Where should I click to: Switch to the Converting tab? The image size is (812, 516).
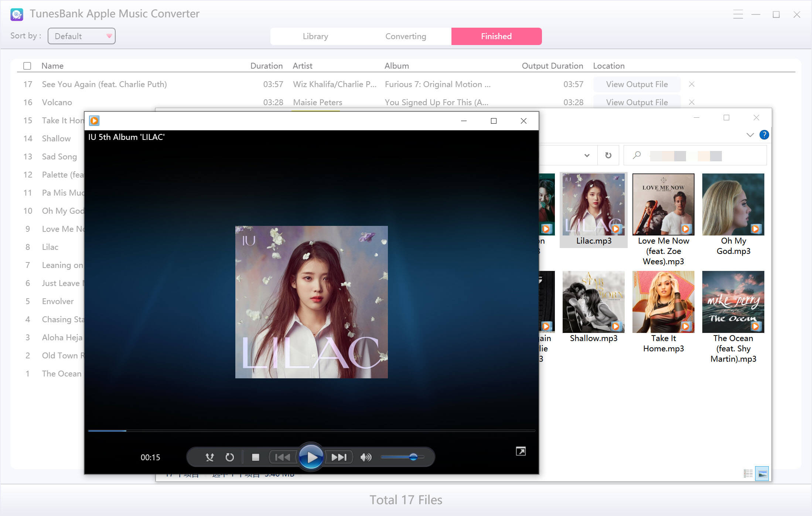tap(406, 36)
